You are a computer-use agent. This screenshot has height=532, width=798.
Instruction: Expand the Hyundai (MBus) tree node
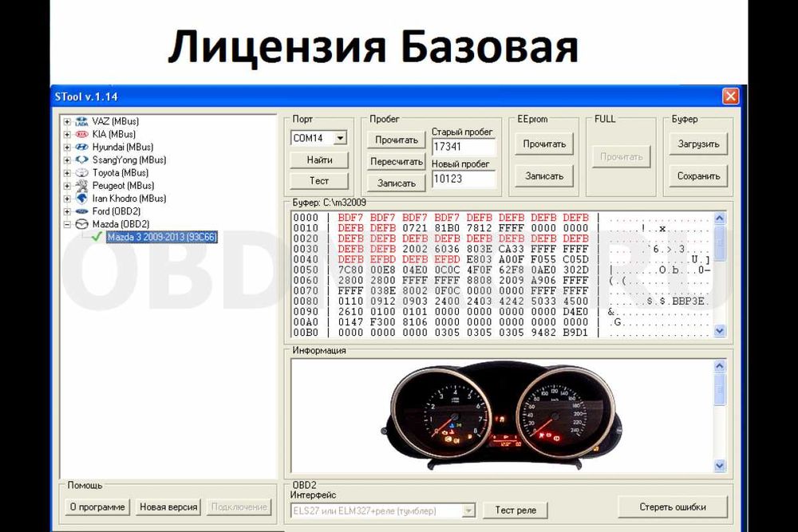point(67,147)
